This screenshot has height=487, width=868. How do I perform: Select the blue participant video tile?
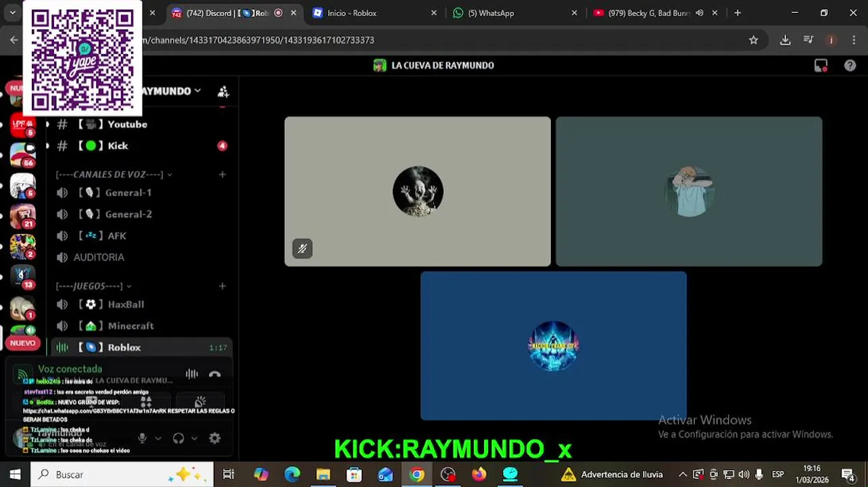[x=554, y=346]
